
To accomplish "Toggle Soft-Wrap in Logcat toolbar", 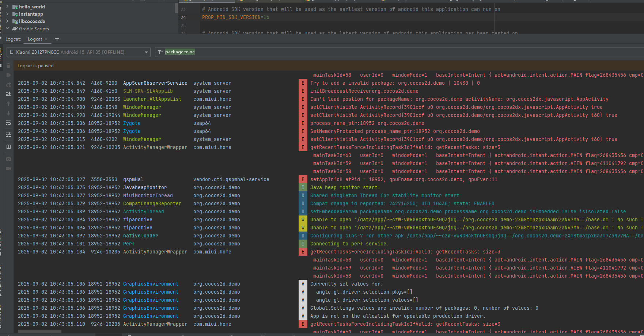I will [x=8, y=123].
